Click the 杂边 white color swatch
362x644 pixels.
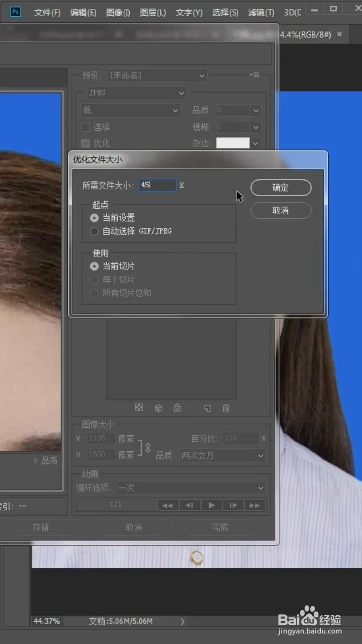(x=233, y=143)
